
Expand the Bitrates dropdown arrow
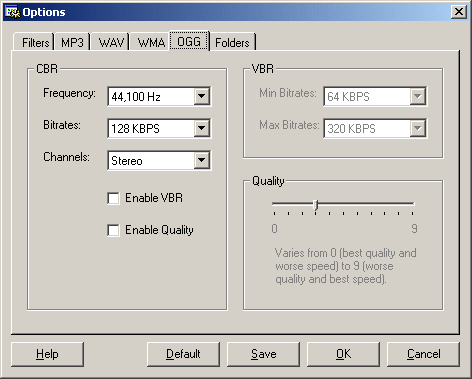(202, 128)
